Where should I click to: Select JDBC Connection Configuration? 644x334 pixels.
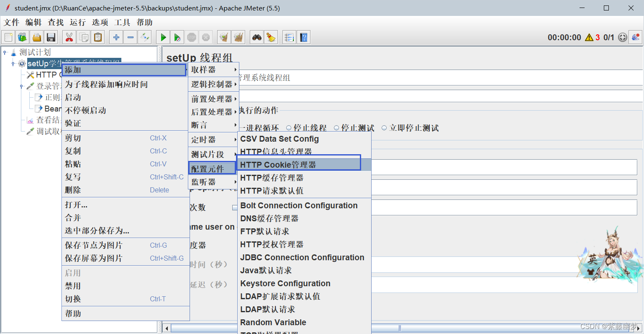pyautogui.click(x=303, y=257)
